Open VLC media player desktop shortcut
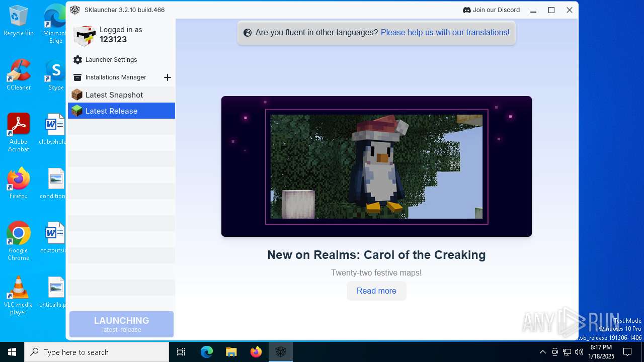This screenshot has width=644, height=362. click(x=19, y=296)
